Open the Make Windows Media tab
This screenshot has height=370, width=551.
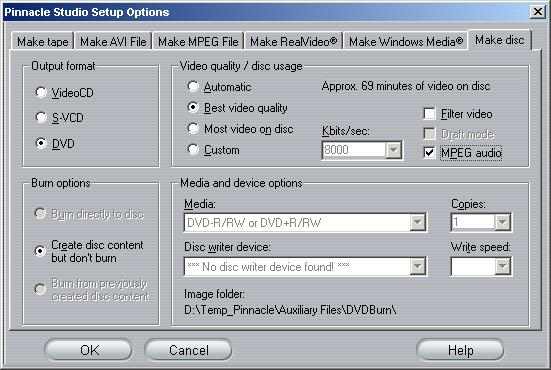pos(406,41)
